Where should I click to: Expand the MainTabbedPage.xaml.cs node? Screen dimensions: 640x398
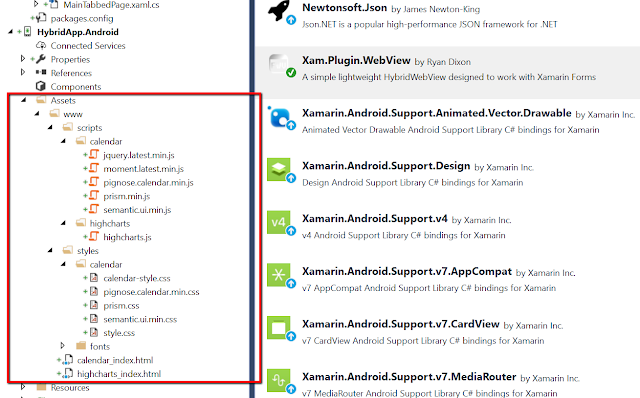click(x=36, y=4)
